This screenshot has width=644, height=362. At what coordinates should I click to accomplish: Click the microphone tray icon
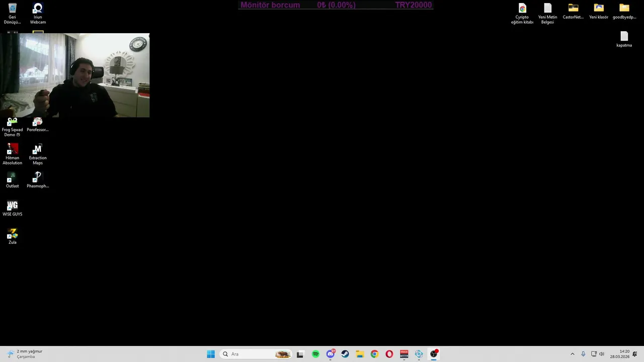583,354
